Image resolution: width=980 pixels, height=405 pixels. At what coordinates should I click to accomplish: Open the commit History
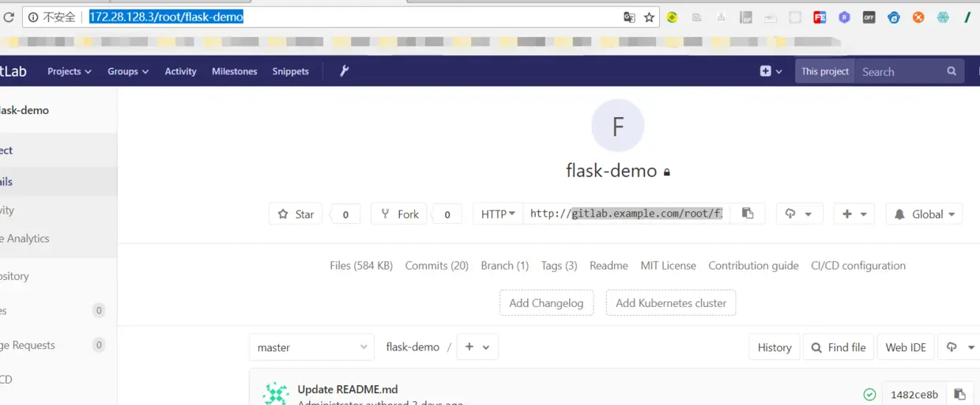[775, 347]
